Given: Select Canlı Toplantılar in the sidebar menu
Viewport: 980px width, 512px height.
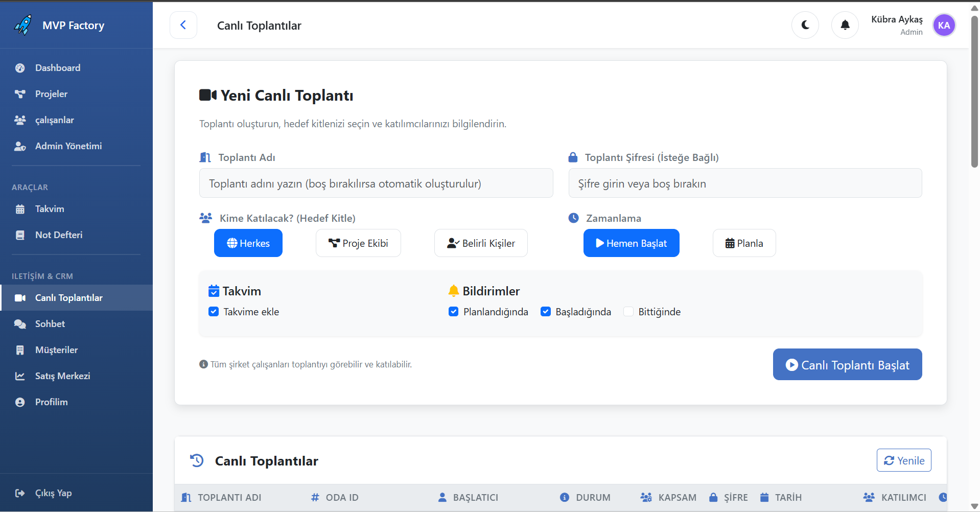Looking at the screenshot, I should click(x=69, y=297).
